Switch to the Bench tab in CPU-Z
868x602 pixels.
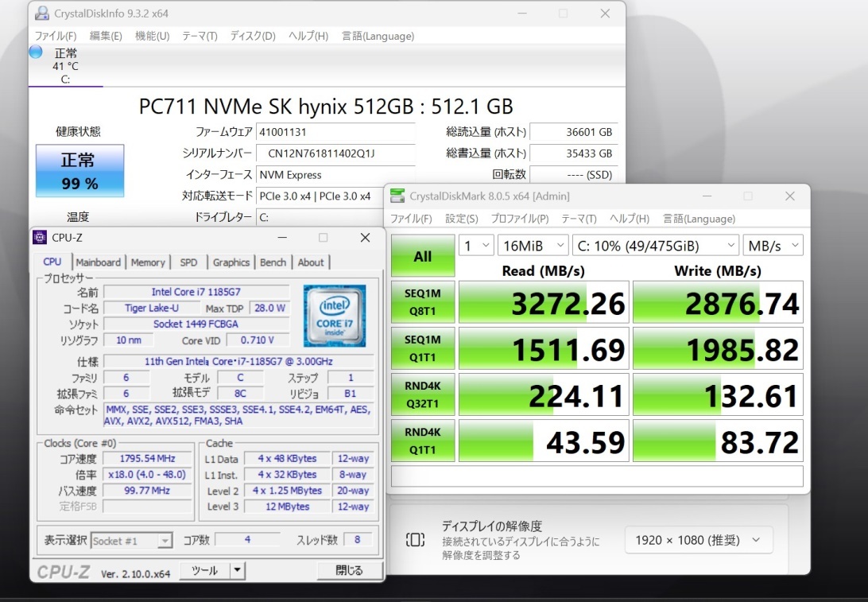[273, 262]
